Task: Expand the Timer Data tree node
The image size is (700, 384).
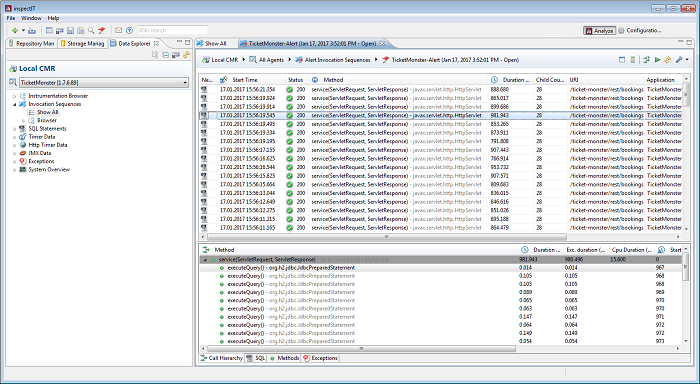Action: [14, 137]
